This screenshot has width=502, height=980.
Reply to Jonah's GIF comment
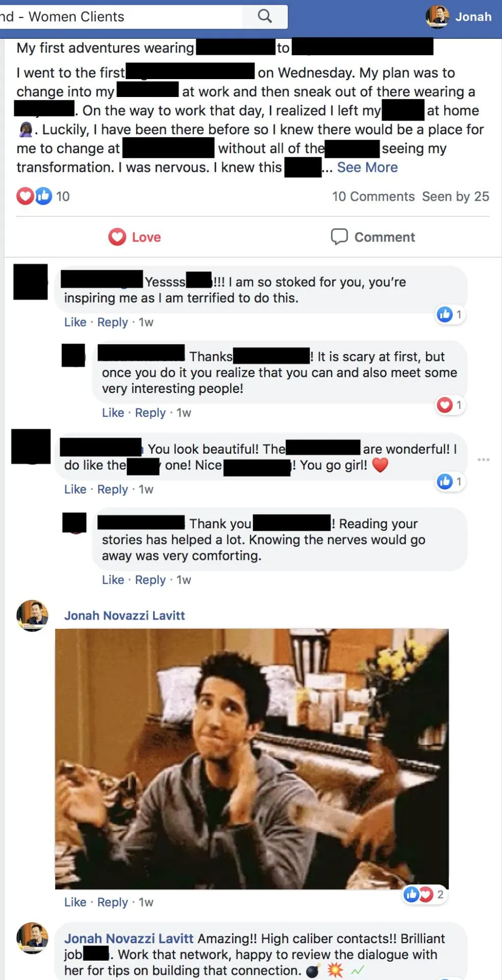pyautogui.click(x=112, y=902)
